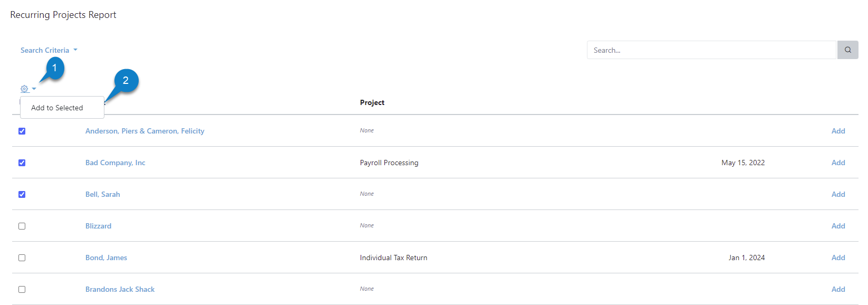Click the blue callout badge labeled 2
The image size is (868, 305).
126,81
